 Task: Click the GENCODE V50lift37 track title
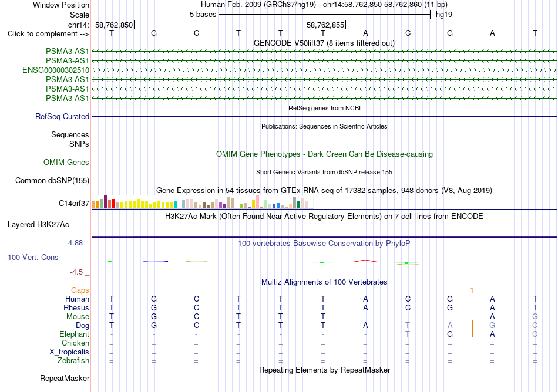[x=324, y=43]
